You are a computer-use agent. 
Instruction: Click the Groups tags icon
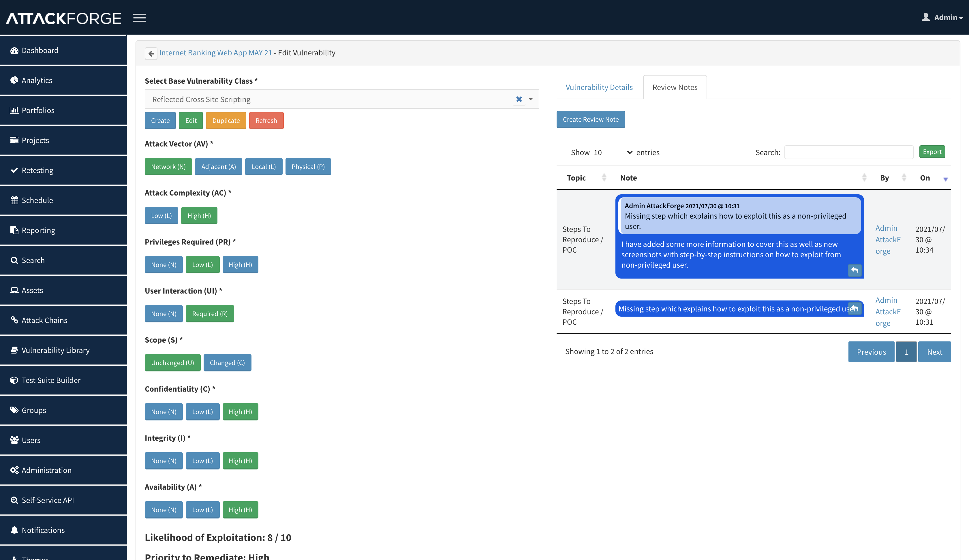14,410
